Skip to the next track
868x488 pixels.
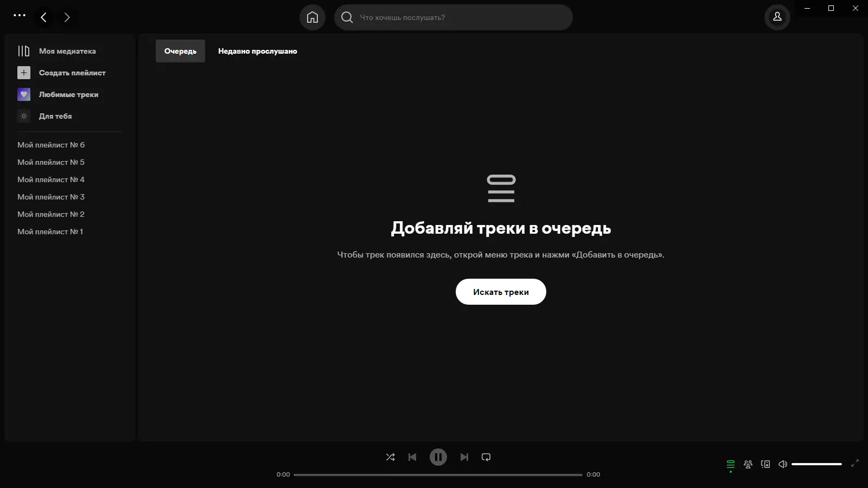point(464,457)
